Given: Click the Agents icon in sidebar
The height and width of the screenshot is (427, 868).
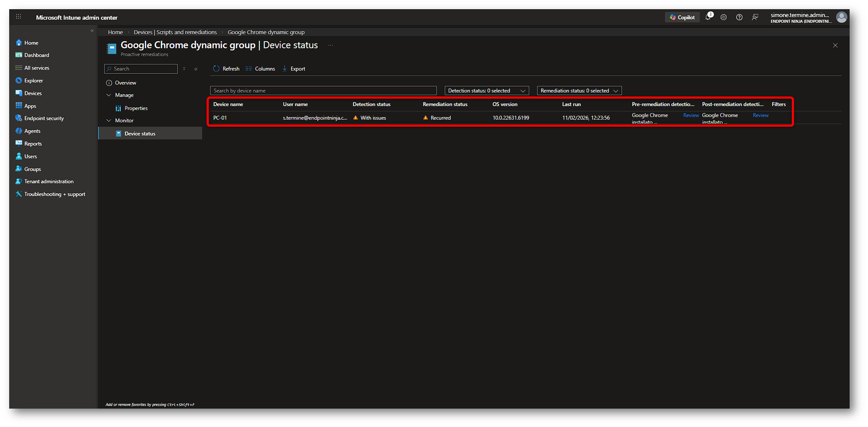Looking at the screenshot, I should tap(18, 131).
